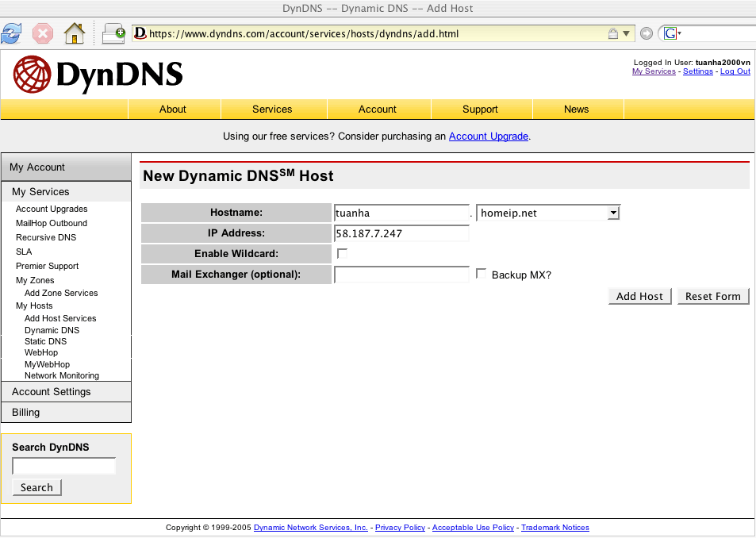Viewport: 756px width, 538px height.
Task: Open Acceptable Use Policy footer link
Action: [x=473, y=528]
